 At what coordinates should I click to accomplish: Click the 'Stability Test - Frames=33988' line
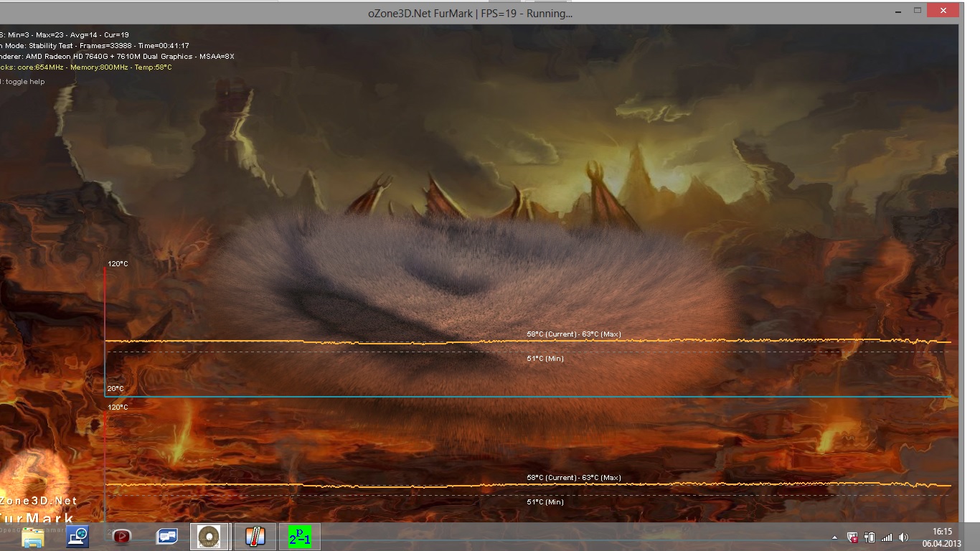[95, 45]
